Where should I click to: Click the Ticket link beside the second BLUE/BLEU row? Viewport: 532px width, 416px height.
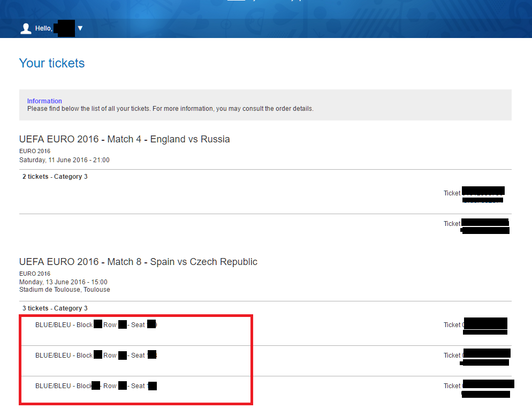pos(477,356)
